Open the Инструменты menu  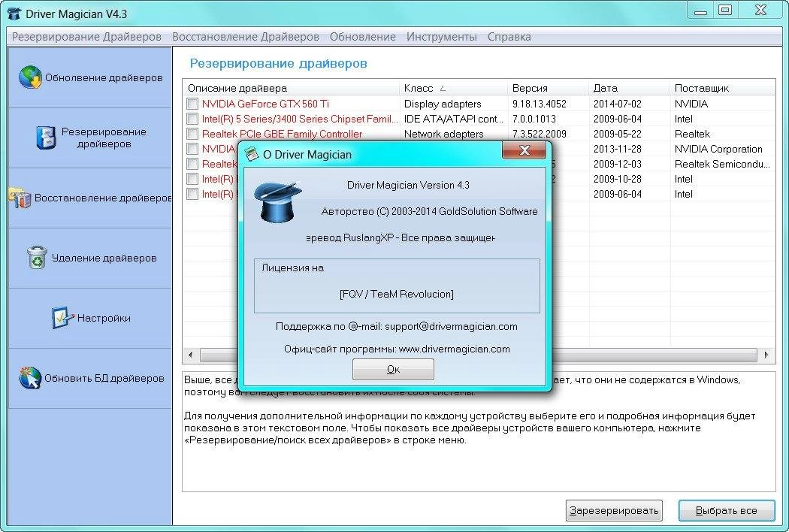(x=442, y=37)
